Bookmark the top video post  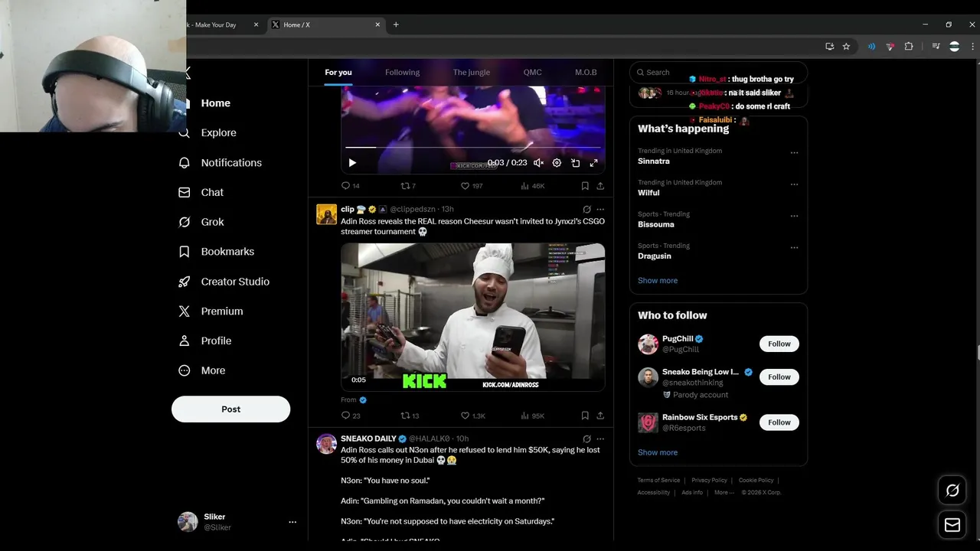[x=585, y=186]
